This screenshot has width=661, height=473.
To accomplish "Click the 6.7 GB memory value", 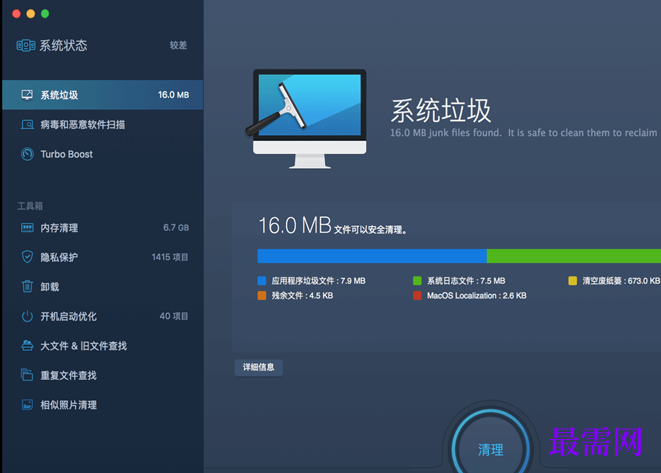I will (x=176, y=228).
